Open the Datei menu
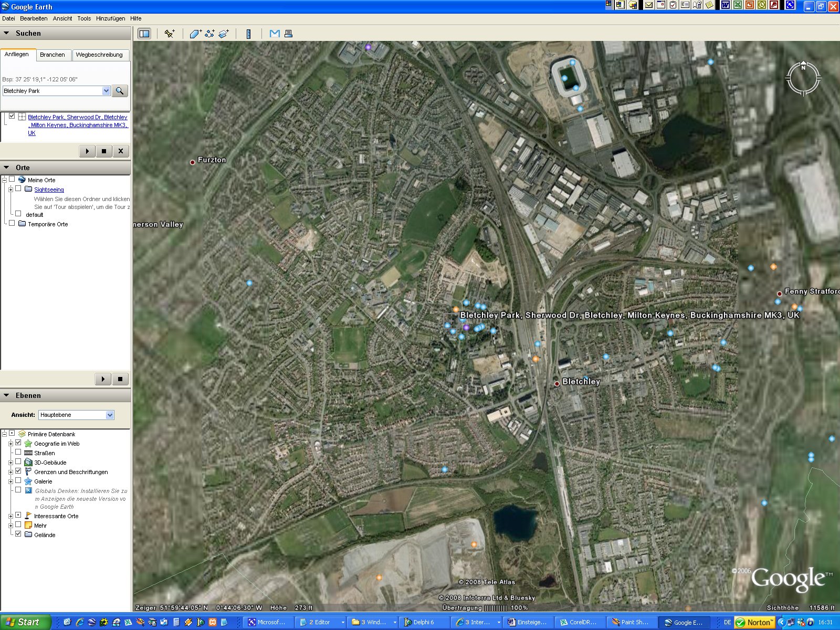Screen dimensions: 840x630 pyautogui.click(x=8, y=18)
